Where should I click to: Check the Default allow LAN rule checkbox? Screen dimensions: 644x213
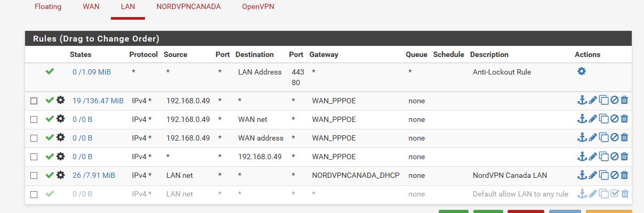(x=34, y=194)
